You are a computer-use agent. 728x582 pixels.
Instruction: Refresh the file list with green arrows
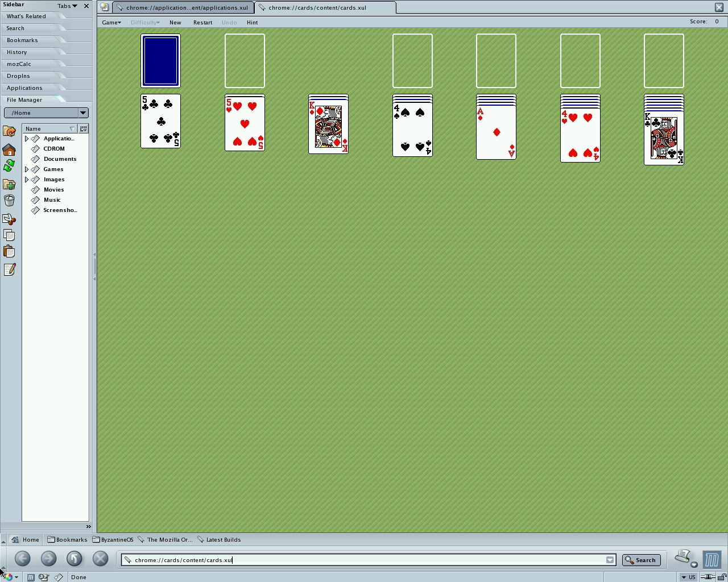[x=9, y=166]
